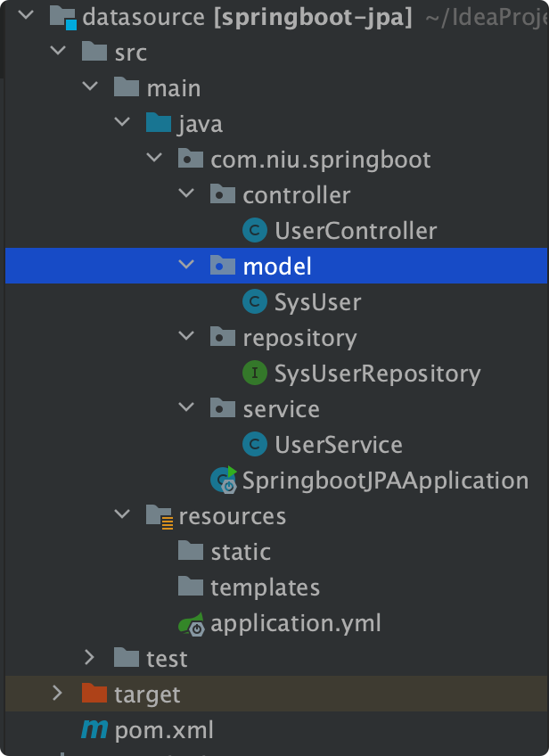The width and height of the screenshot is (549, 756).
Task: Select the java source root folder
Action: 200,124
